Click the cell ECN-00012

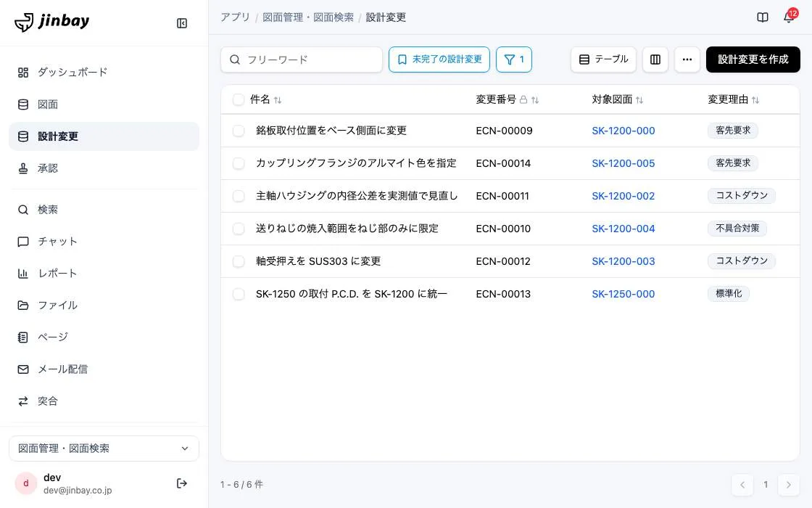[x=503, y=261]
